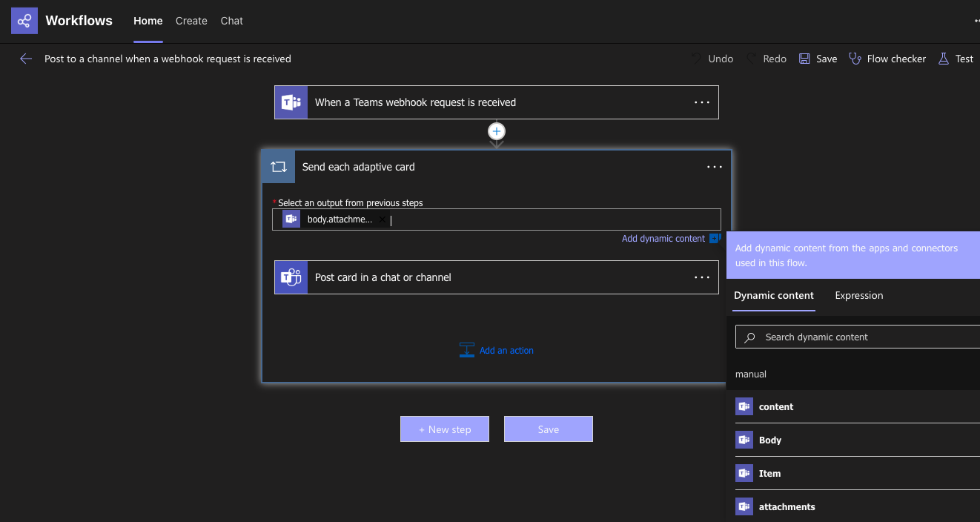The image size is (980, 522).
Task: Open the Home tab
Action: pos(148,21)
